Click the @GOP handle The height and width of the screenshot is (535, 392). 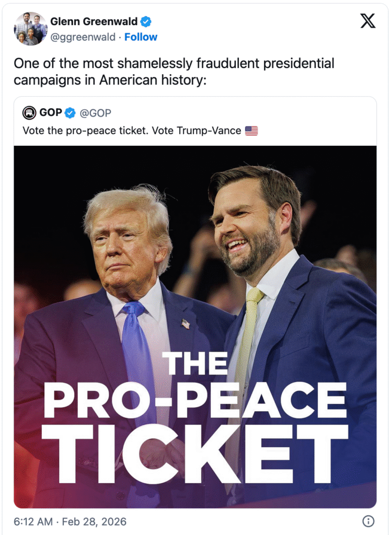pyautogui.click(x=95, y=113)
